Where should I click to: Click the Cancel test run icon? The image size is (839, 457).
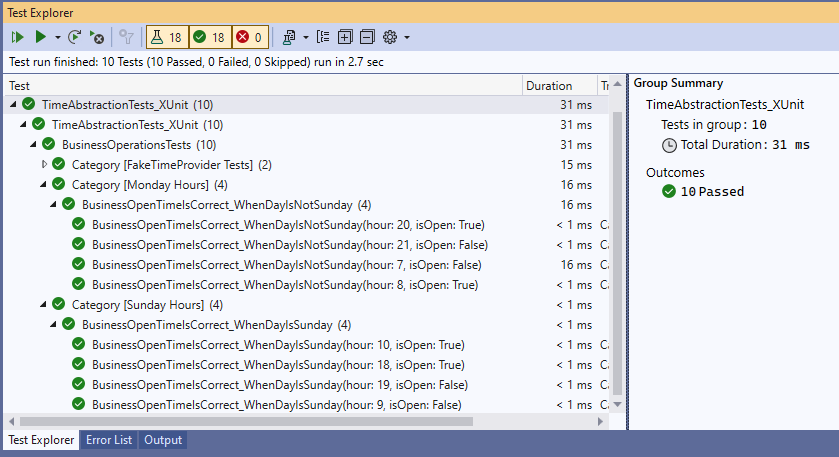click(x=97, y=37)
